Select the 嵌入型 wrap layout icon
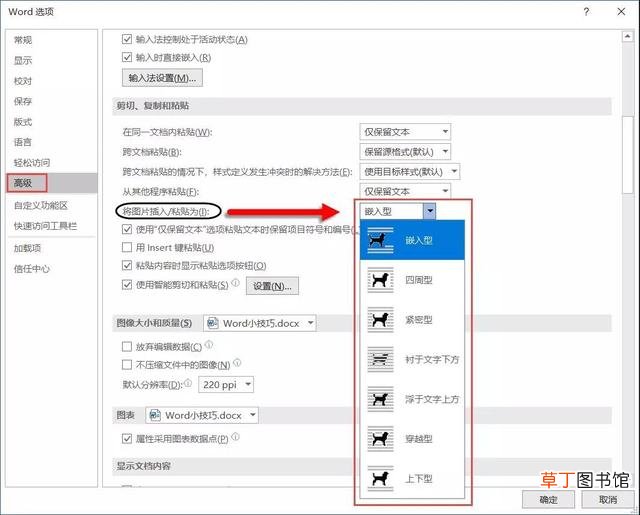640x515 pixels. click(380, 240)
